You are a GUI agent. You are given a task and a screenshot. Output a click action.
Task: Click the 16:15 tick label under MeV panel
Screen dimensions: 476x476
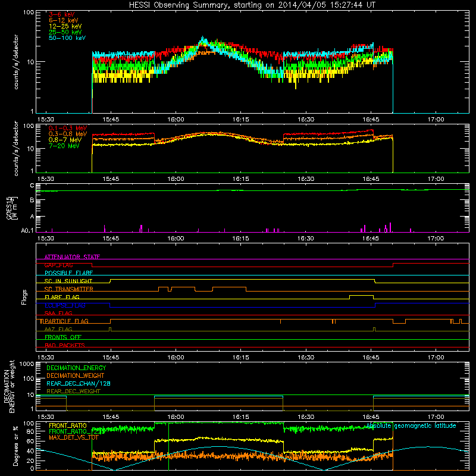point(241,179)
